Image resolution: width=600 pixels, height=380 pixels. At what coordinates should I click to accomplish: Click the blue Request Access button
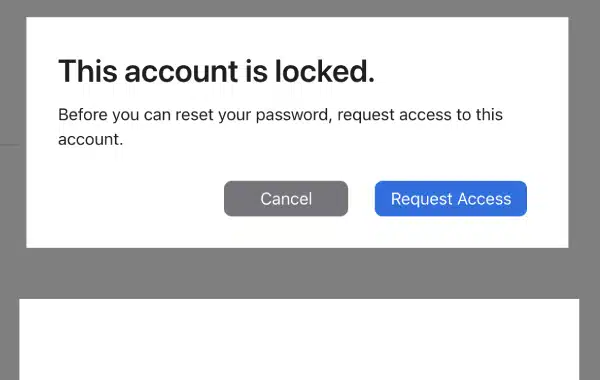click(451, 199)
